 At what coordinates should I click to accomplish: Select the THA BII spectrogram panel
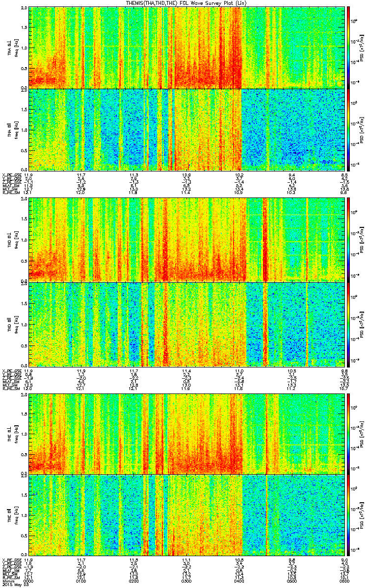(x=186, y=129)
